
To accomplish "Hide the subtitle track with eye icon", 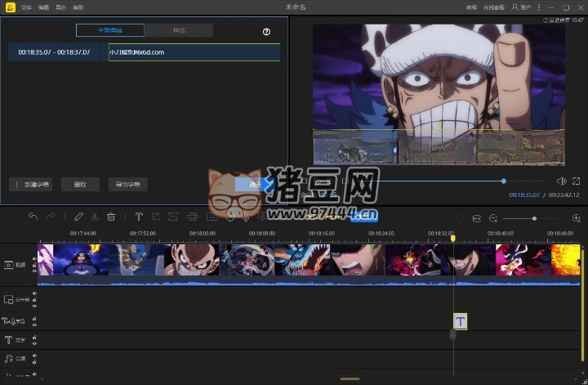I will [x=34, y=325].
